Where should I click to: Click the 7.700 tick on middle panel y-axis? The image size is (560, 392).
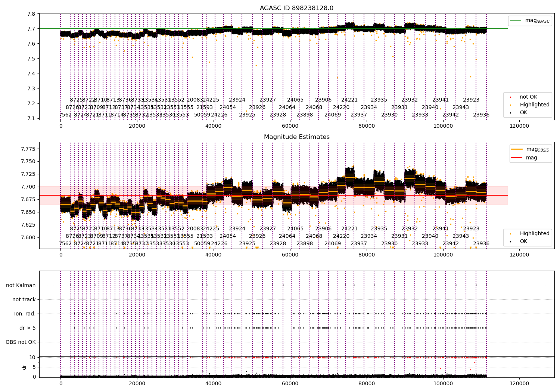click(28, 187)
